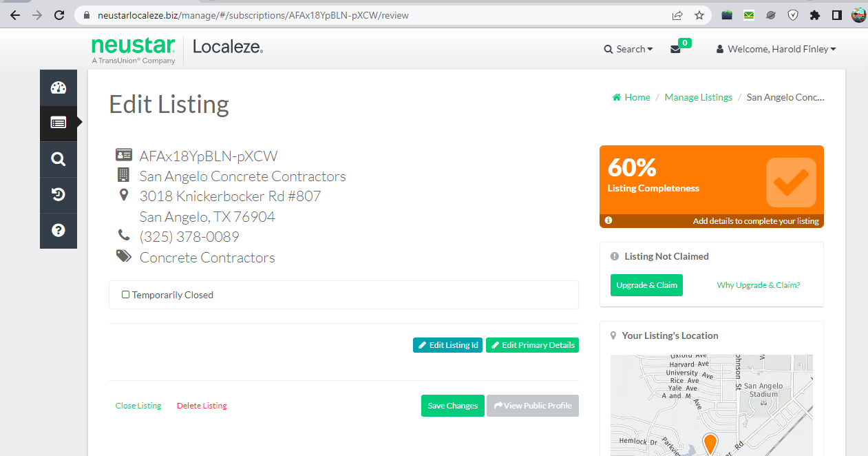The image size is (868, 456).
Task: Click Add details to complete your listing
Action: (x=756, y=221)
